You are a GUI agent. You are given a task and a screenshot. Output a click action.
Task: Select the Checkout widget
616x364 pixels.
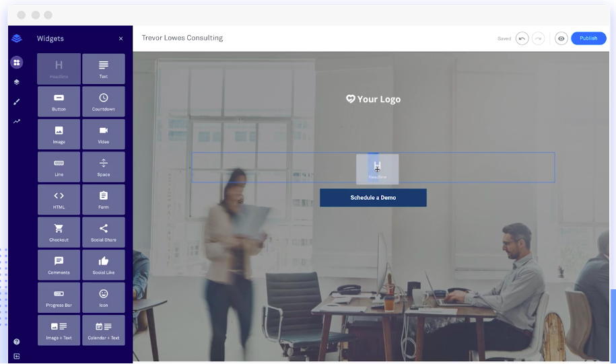pyautogui.click(x=59, y=232)
